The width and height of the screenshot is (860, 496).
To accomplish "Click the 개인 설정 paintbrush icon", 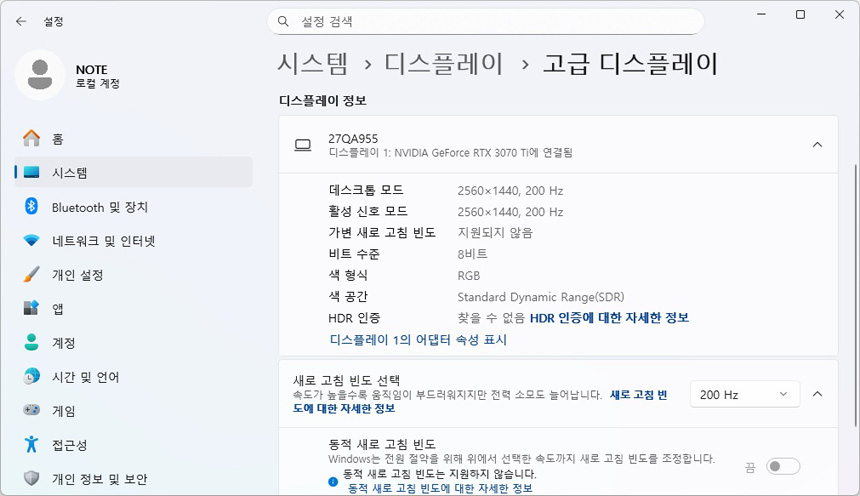I will (x=32, y=275).
